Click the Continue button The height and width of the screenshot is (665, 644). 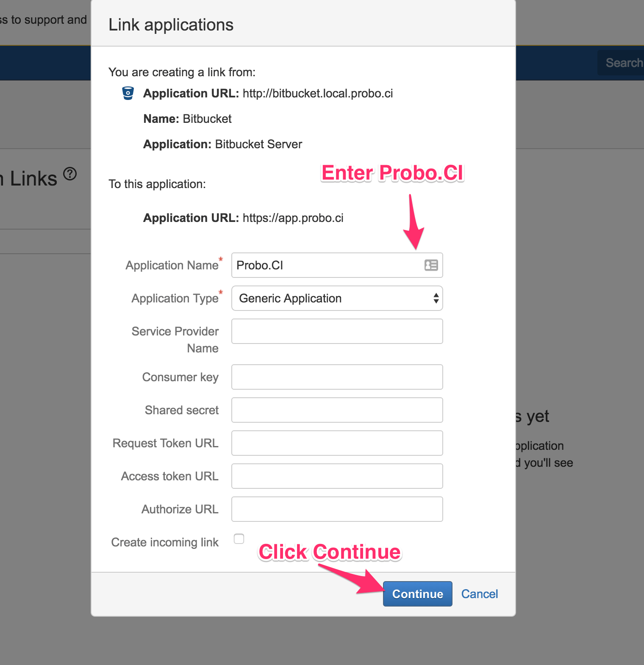[417, 594]
